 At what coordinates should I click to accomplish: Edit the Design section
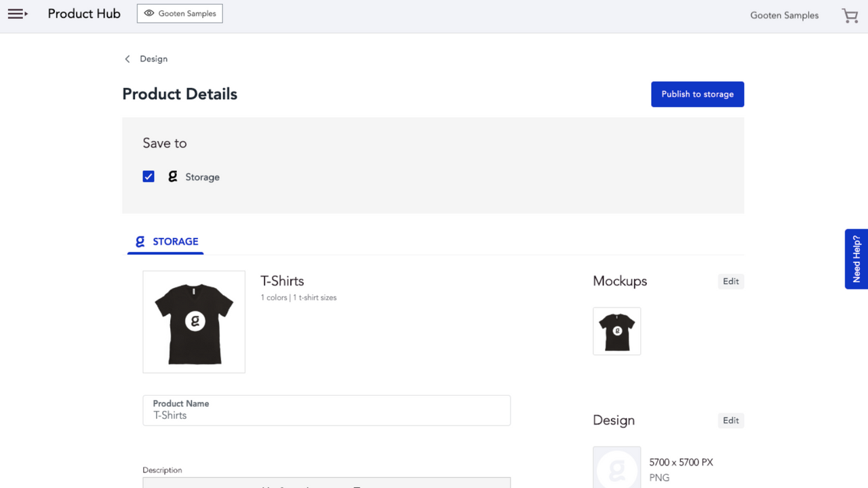(730, 420)
